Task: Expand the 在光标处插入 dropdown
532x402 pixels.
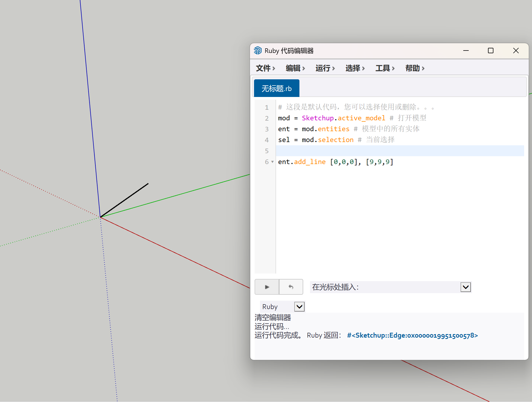Action: (466, 287)
